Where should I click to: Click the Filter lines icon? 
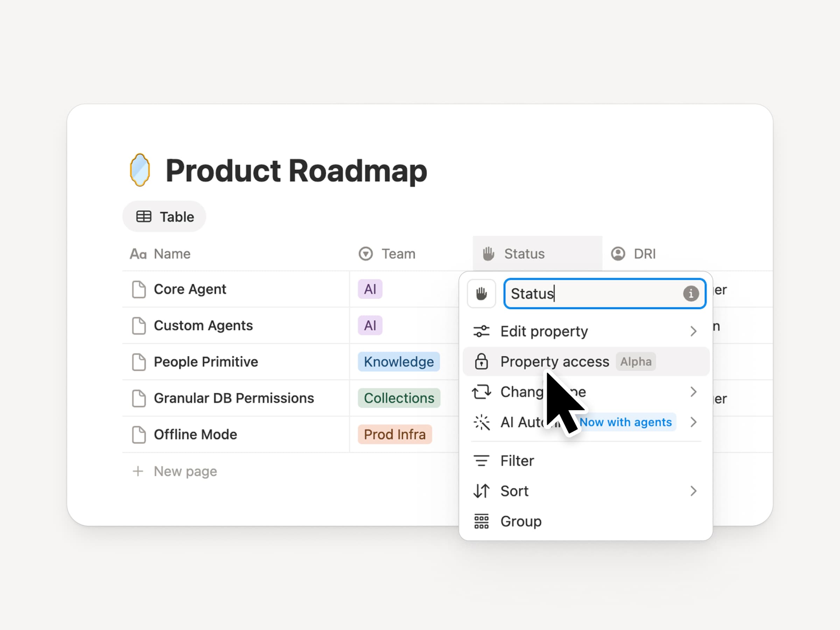click(x=481, y=461)
